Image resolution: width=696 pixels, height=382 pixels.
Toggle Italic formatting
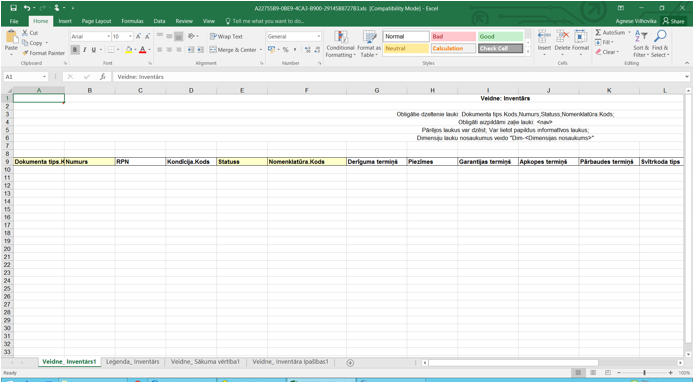click(x=84, y=50)
